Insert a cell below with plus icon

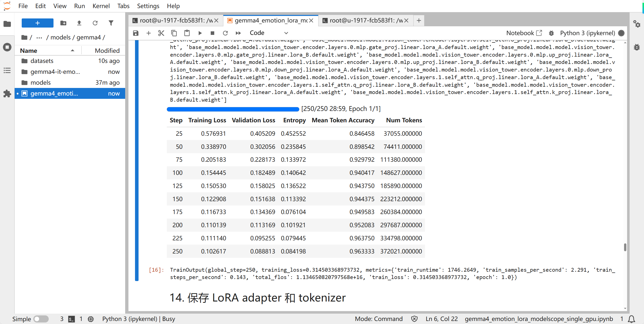click(x=148, y=33)
